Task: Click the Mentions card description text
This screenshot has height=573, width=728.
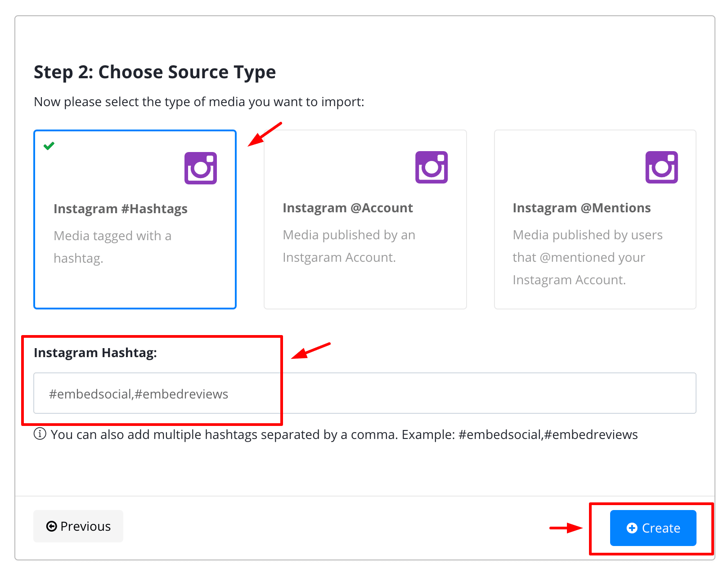Action: coord(588,257)
